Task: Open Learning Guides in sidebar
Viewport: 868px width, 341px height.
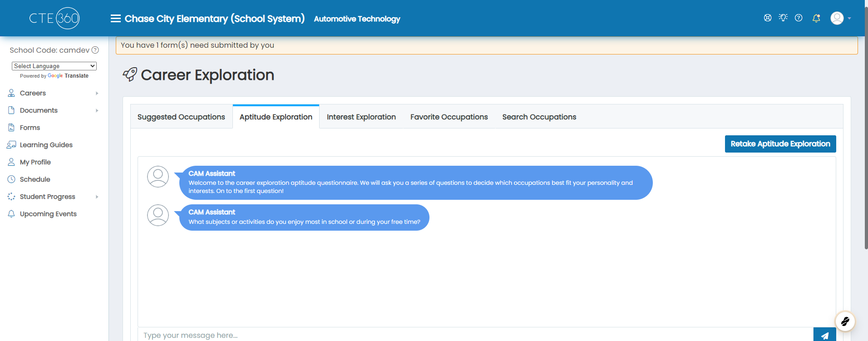Action: coord(46,145)
